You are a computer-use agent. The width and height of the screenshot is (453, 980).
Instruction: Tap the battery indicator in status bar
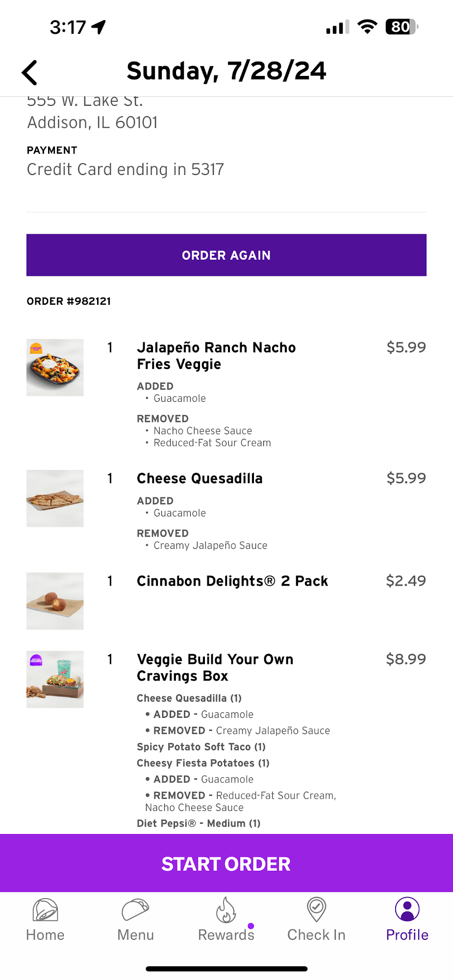(402, 26)
